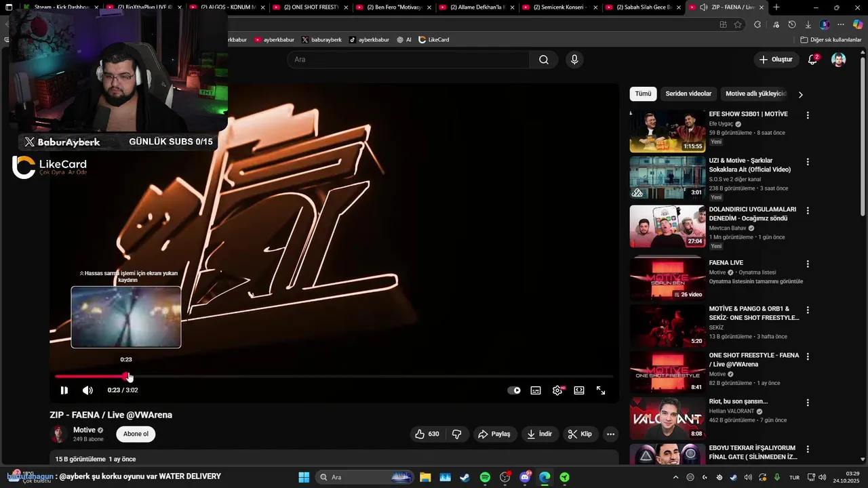Viewport: 868px width, 488px height.
Task: Open Edge Copilot icon in toolbar
Action: [x=858, y=24]
